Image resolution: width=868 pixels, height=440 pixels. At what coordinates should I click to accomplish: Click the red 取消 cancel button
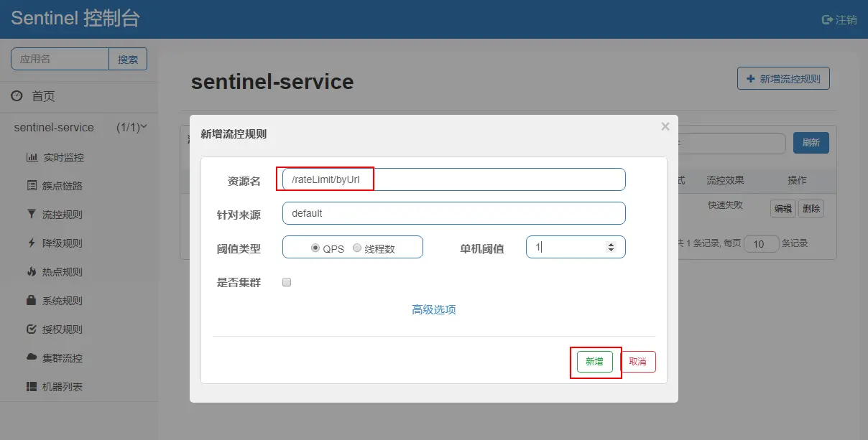[638, 362]
